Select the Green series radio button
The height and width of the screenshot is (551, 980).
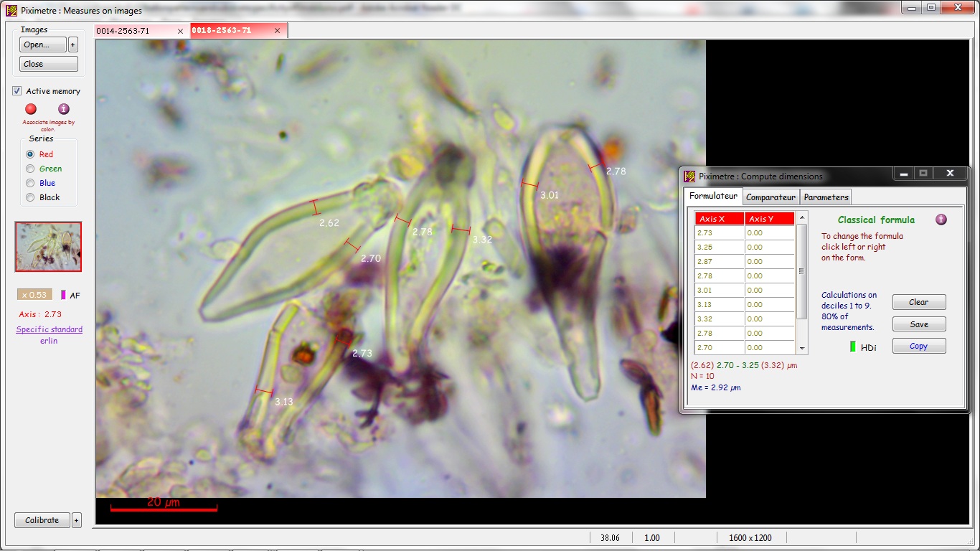[30, 169]
